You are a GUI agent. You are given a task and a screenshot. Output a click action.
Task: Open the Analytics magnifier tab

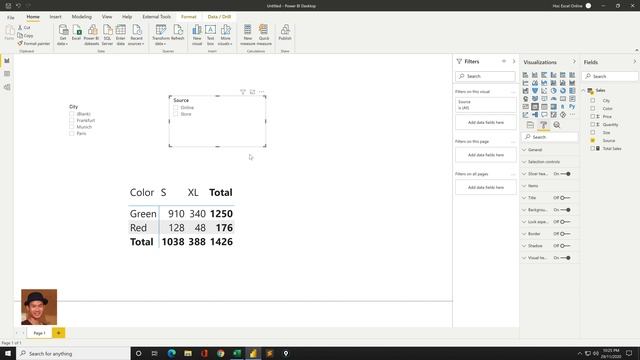click(556, 125)
